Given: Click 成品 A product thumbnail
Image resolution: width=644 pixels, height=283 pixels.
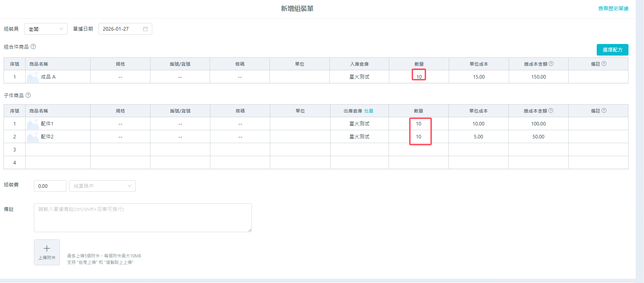Looking at the screenshot, I should 33,77.
